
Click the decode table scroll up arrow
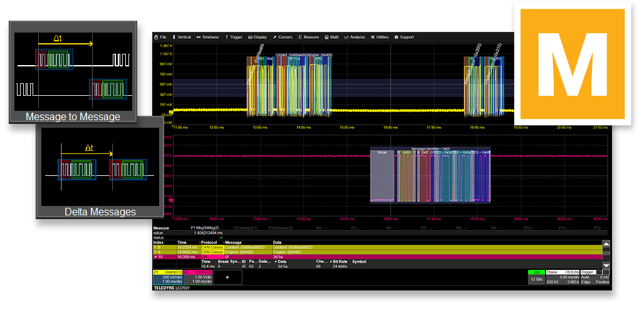tap(606, 244)
